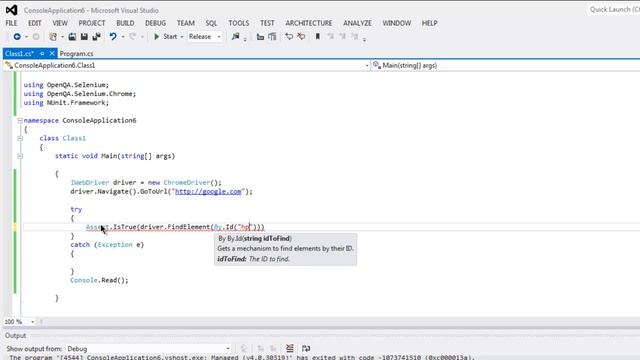
Task: Clear all output pane text
Action: (x=290, y=348)
